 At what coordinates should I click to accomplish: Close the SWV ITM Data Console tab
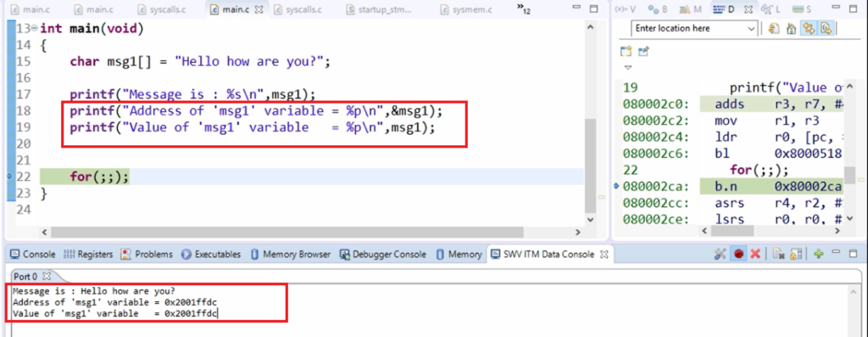tap(604, 255)
